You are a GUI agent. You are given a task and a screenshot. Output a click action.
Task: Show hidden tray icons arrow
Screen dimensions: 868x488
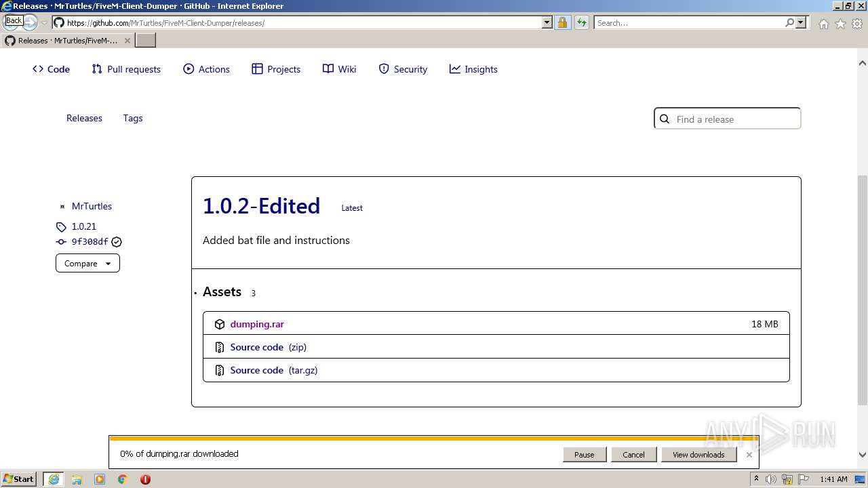(756, 479)
